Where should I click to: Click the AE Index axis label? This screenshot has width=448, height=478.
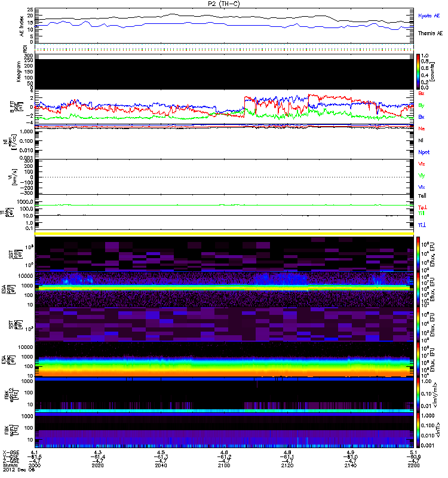[6, 26]
